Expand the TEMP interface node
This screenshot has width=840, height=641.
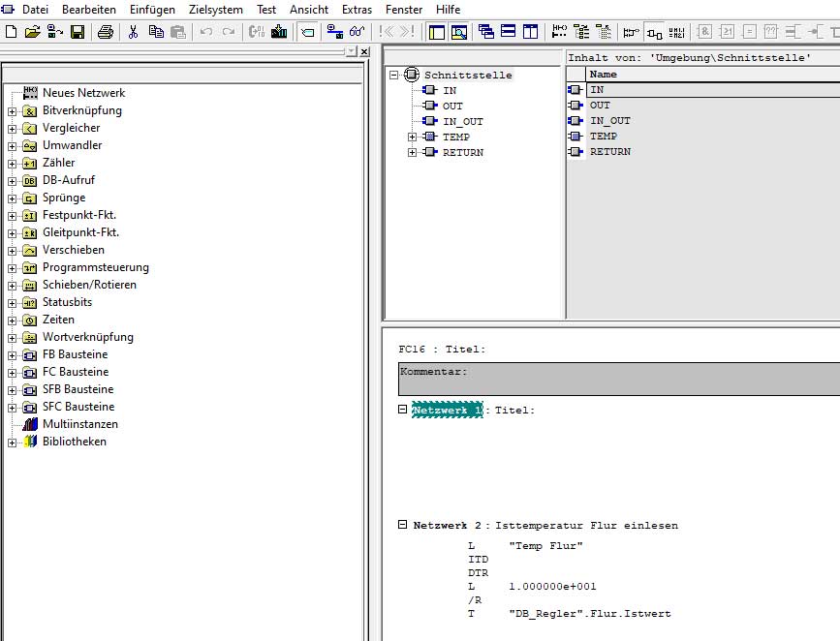click(x=412, y=137)
